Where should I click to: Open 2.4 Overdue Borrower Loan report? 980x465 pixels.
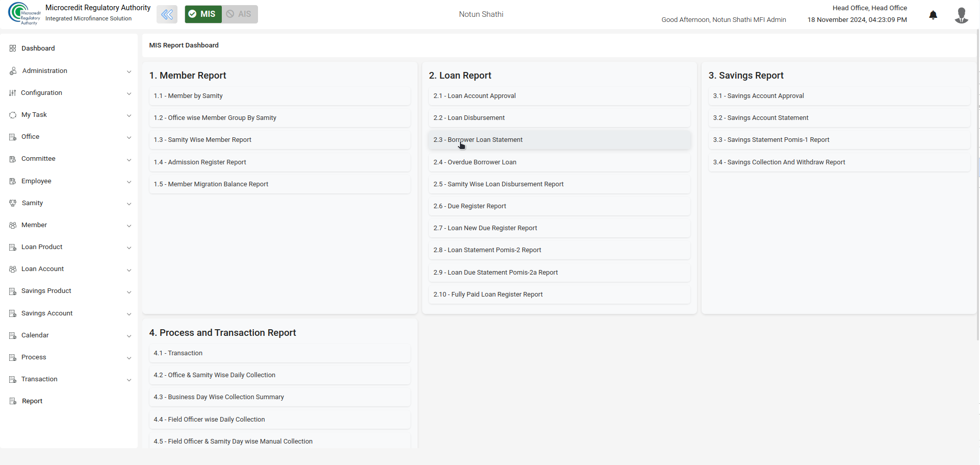559,162
